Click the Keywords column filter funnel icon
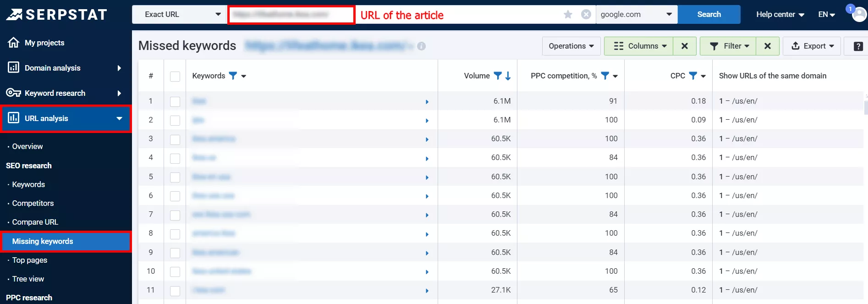868x304 pixels. click(233, 76)
